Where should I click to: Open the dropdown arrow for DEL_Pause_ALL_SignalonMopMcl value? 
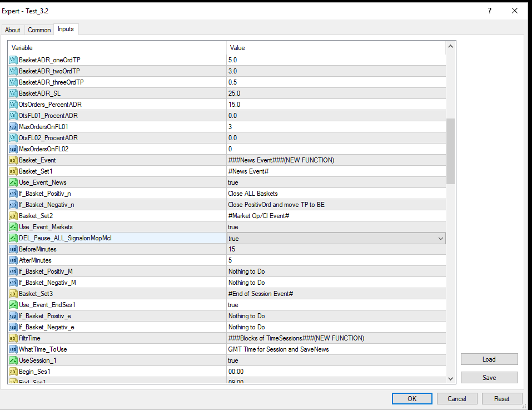point(441,239)
